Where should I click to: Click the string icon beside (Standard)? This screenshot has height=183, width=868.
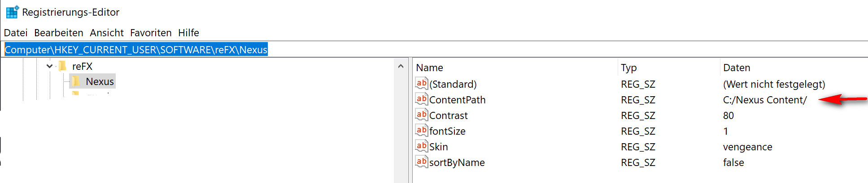(422, 84)
